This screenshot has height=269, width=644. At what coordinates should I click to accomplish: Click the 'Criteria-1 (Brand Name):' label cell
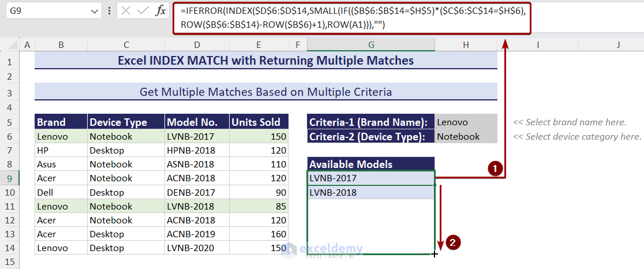pyautogui.click(x=371, y=122)
